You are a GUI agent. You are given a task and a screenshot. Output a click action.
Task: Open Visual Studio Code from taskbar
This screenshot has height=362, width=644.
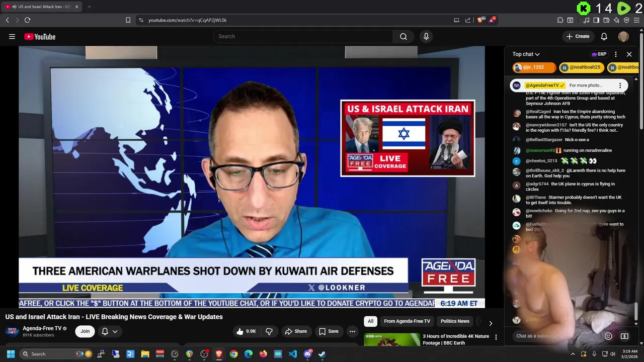[293, 354]
